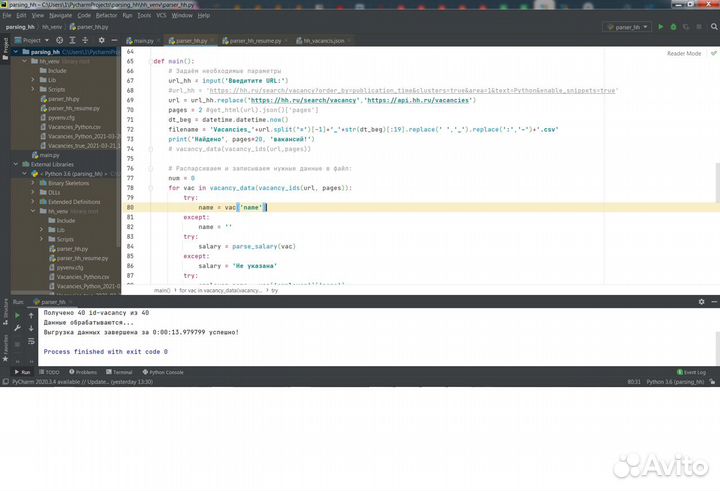Open the Navigate menu
720x491 pixels.
click(x=61, y=15)
